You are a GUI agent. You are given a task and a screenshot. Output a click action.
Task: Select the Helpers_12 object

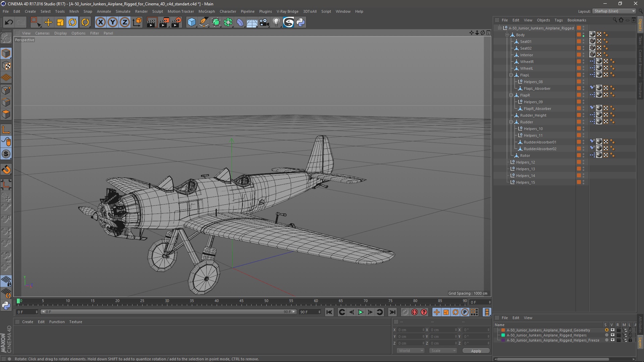click(x=525, y=162)
